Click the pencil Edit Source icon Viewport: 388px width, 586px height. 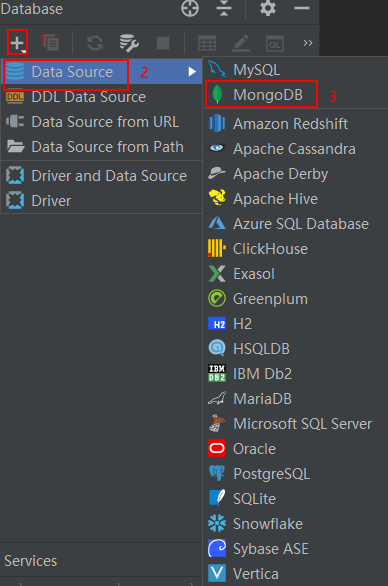click(x=241, y=43)
